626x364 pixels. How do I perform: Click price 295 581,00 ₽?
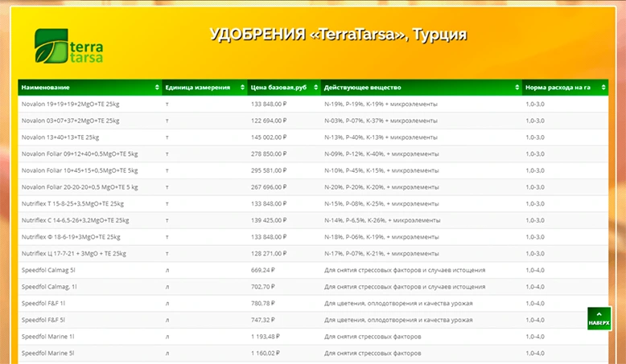coord(269,170)
